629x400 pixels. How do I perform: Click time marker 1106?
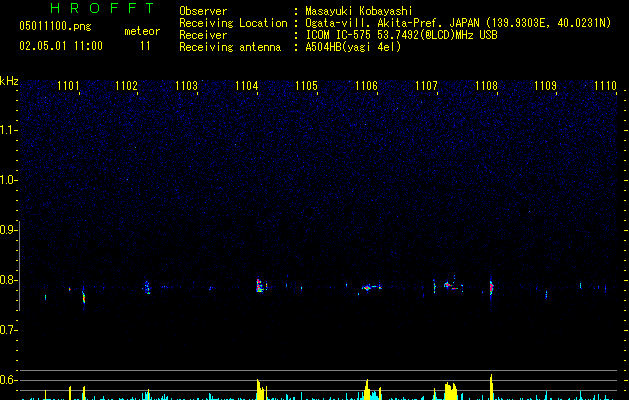[x=366, y=86]
